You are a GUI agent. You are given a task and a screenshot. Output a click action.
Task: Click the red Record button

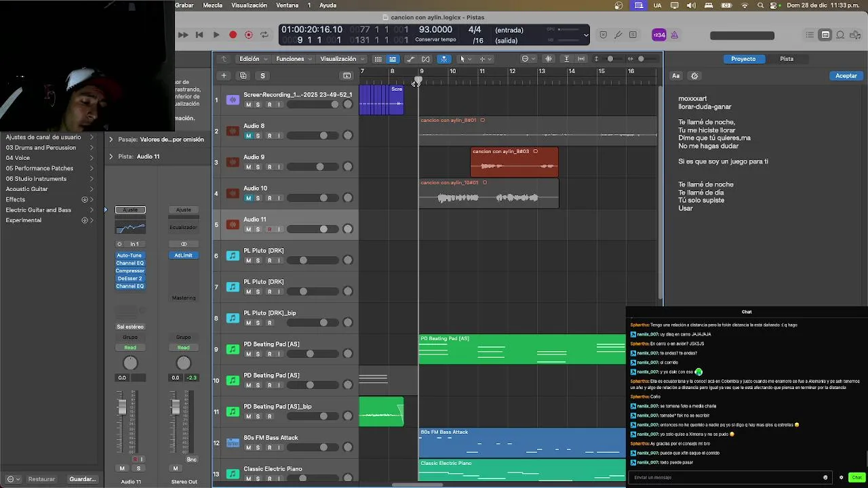(x=233, y=35)
